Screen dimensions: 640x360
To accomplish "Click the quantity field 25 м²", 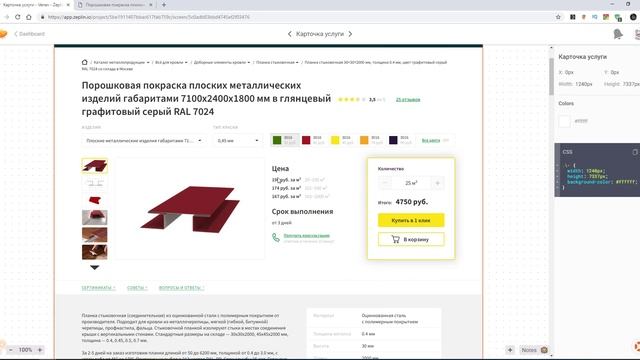I will [x=411, y=183].
